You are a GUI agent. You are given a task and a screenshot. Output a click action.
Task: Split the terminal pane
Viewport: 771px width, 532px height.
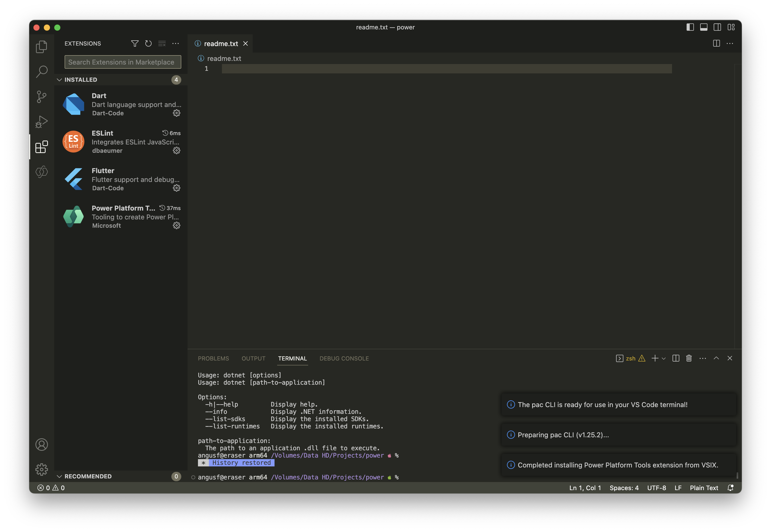click(x=676, y=358)
